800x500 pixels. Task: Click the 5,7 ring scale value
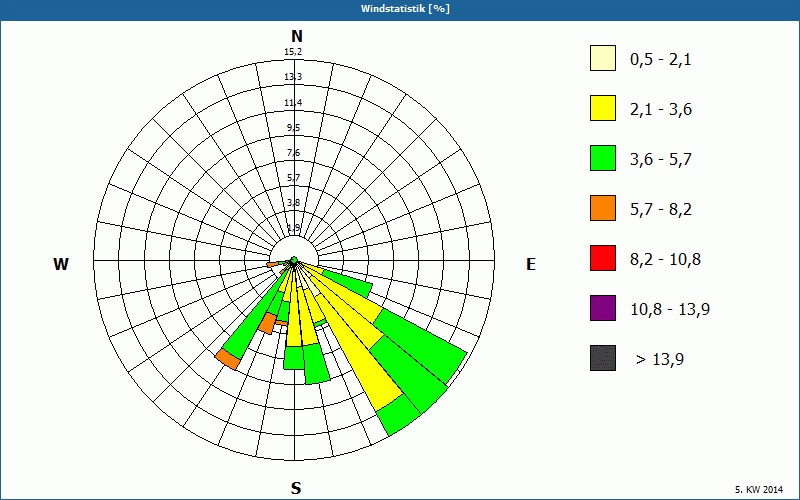tap(293, 178)
